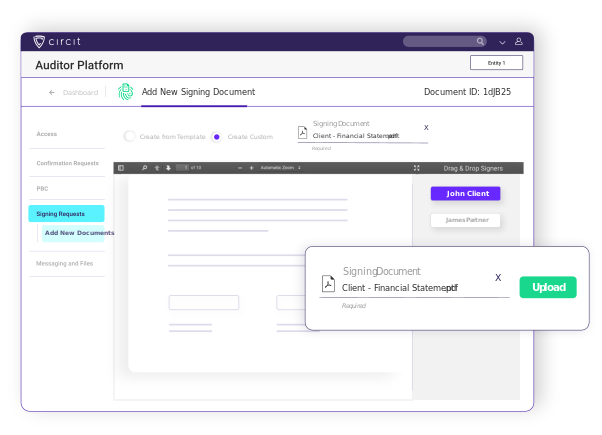The image size is (602, 435).
Task: Open the Entity 1 selector
Action: pyautogui.click(x=496, y=63)
